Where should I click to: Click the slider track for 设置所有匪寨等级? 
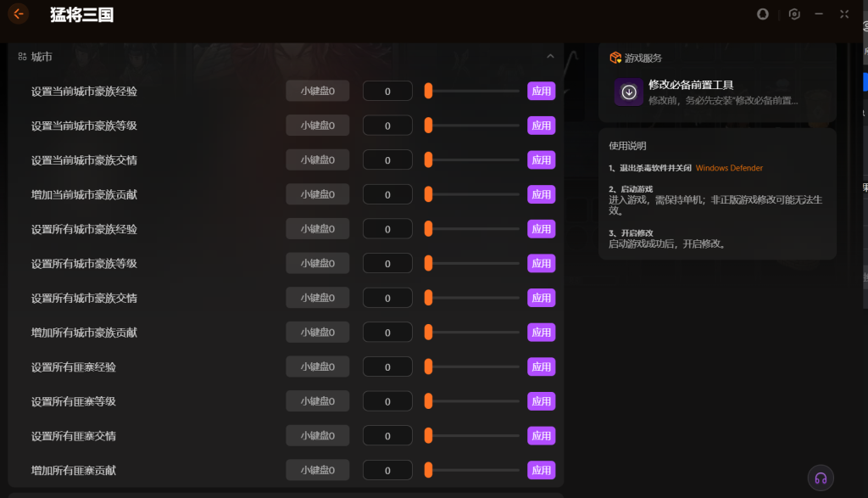pos(472,401)
